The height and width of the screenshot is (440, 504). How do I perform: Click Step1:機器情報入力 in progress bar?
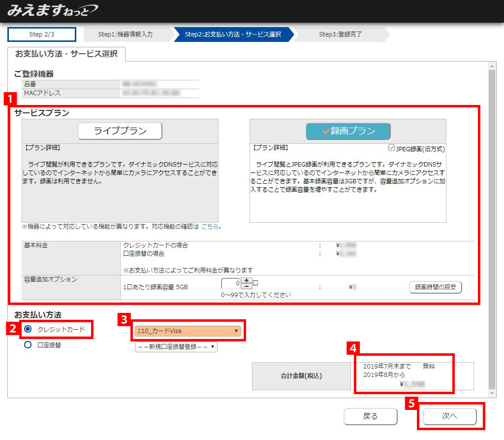pos(126,34)
